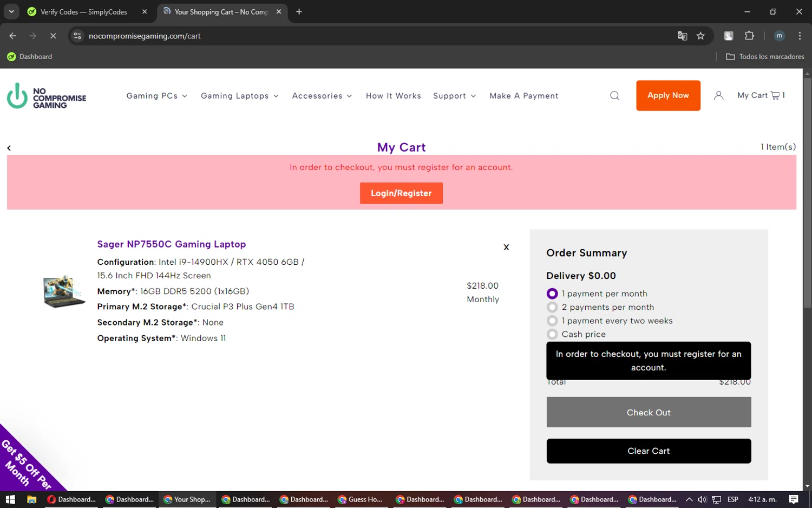Click the volume speaker tray icon
Screen dimensions: 812x508
coord(702,499)
